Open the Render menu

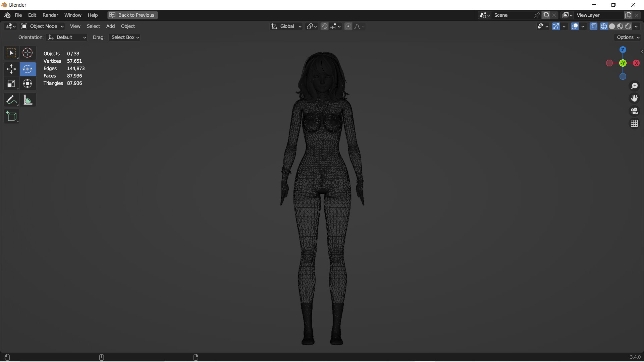click(50, 15)
